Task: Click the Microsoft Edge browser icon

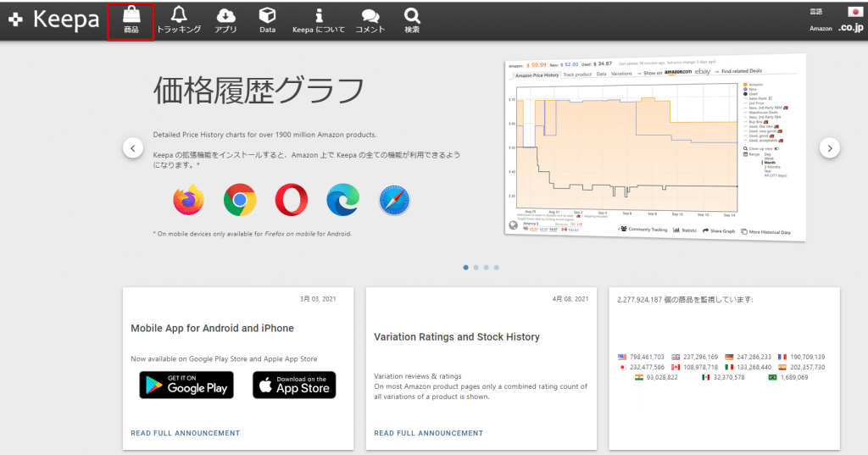Action: click(x=342, y=200)
